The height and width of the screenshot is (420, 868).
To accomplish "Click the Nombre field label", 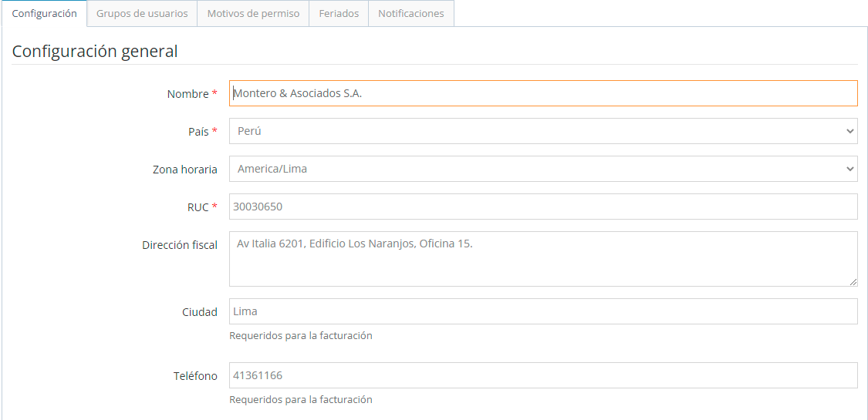I will tap(187, 94).
